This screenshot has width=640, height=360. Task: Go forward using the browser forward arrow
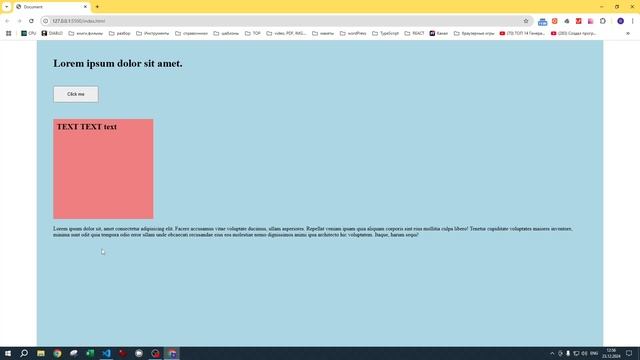click(19, 21)
